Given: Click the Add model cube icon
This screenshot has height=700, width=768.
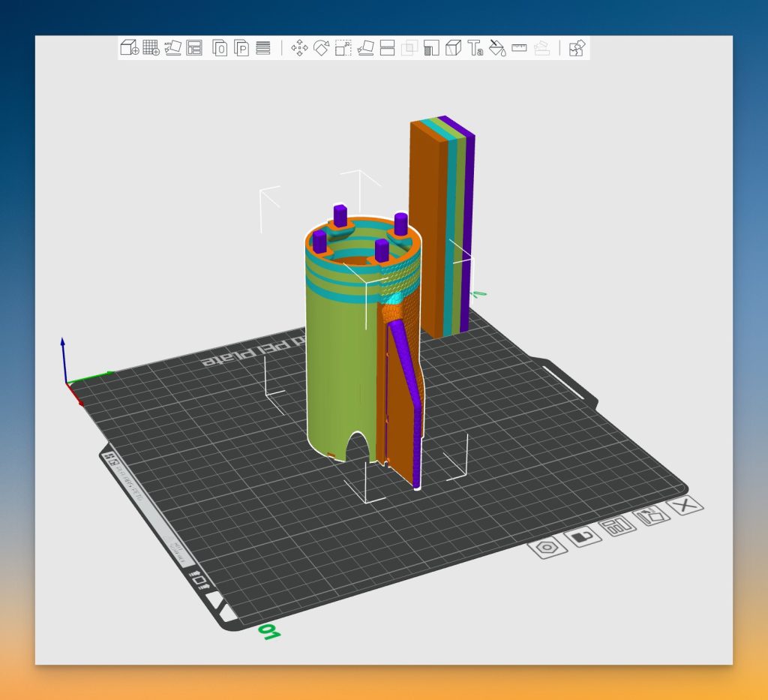Looking at the screenshot, I should 129,48.
